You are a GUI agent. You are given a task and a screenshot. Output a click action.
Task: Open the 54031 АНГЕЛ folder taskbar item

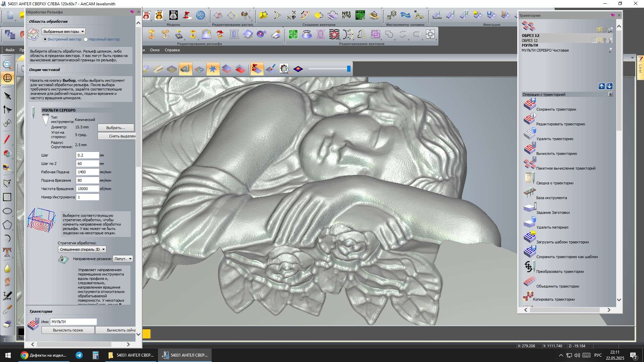(131, 355)
